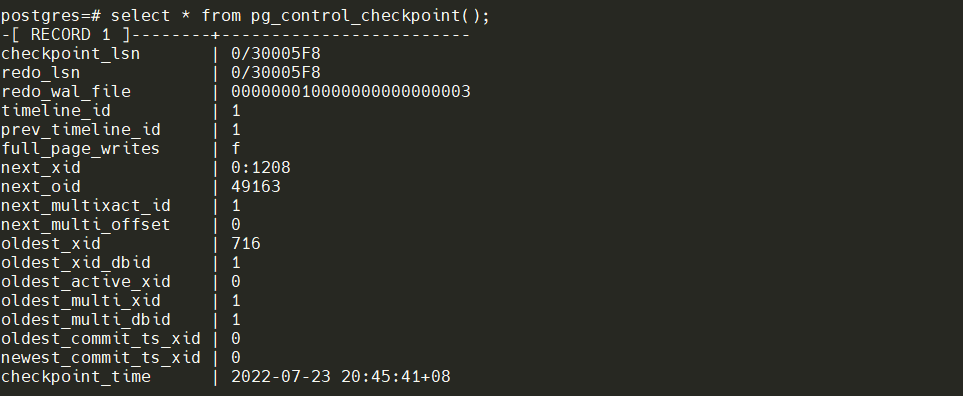Click the redo_lsn field label

coord(41,73)
